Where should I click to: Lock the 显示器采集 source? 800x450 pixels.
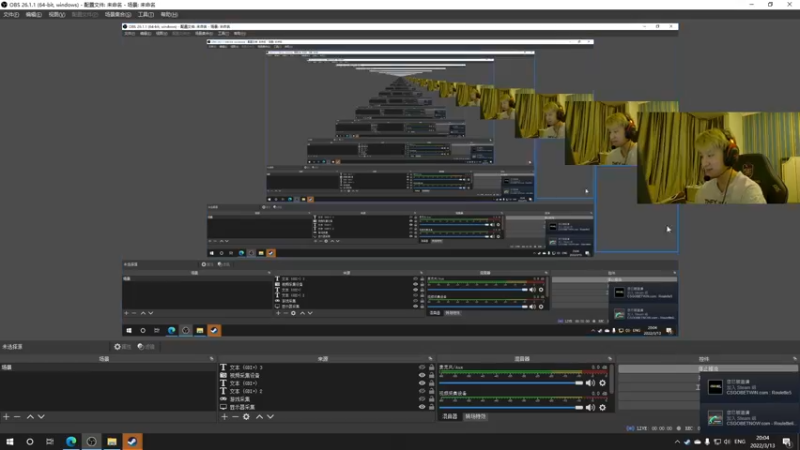pos(432,407)
